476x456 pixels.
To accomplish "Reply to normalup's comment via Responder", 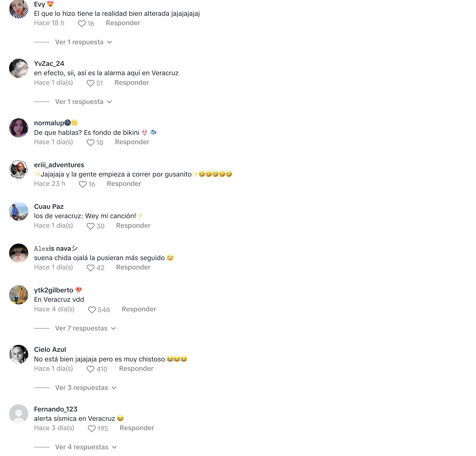I will 132,142.
